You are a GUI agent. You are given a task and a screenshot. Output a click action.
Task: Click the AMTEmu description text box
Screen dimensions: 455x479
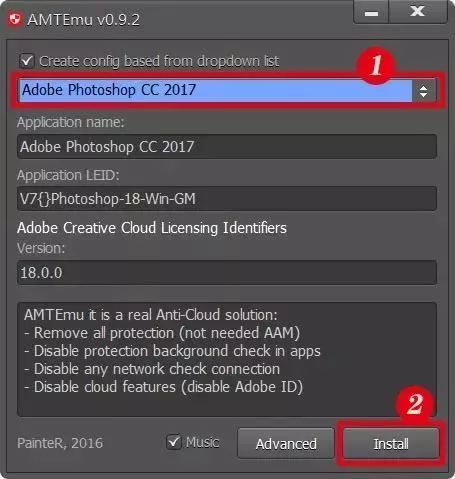227,359
